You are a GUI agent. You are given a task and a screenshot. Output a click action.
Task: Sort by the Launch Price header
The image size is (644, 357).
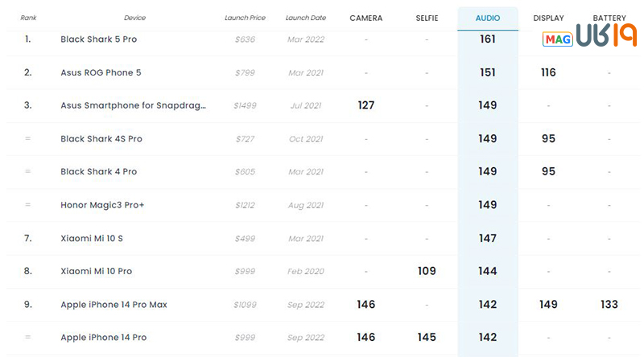[x=245, y=18]
